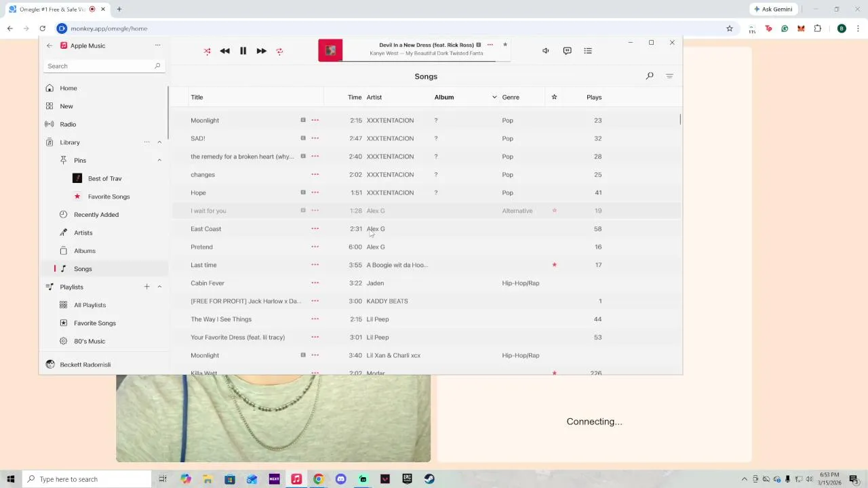This screenshot has width=868, height=488.
Task: Open the Songs filter options icon
Action: pyautogui.click(x=669, y=76)
